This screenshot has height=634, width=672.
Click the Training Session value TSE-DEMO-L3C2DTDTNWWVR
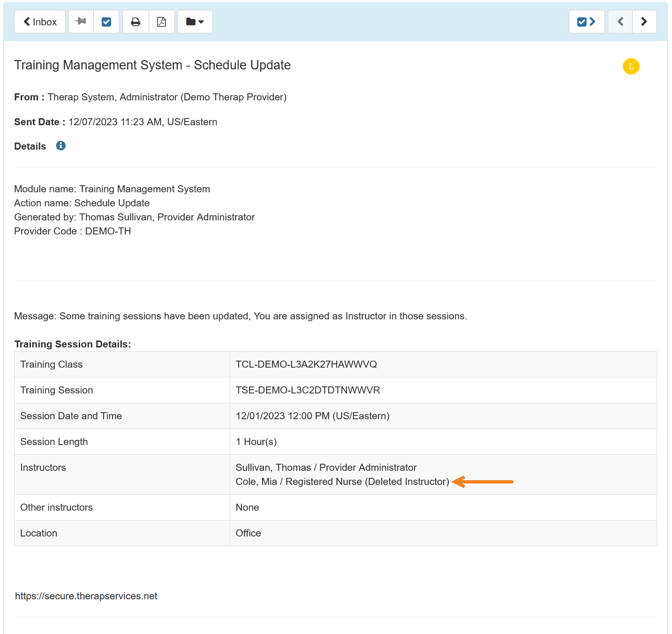[308, 390]
